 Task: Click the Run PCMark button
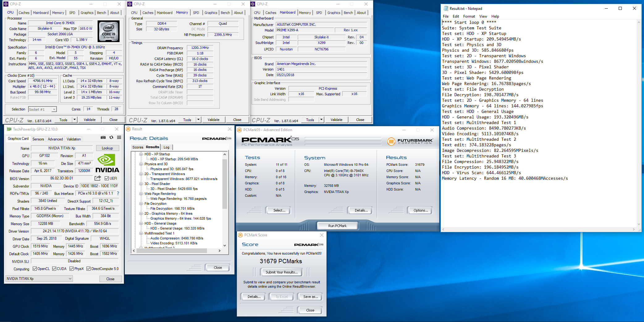pyautogui.click(x=337, y=226)
